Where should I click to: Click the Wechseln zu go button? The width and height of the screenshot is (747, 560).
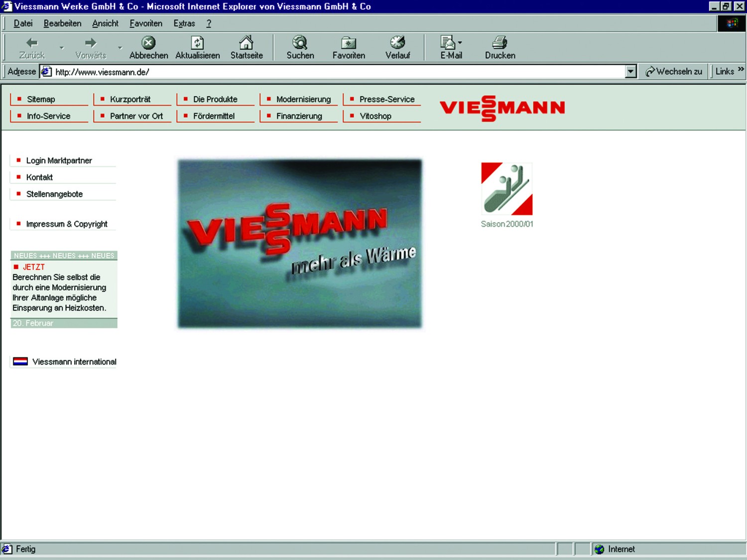coord(674,72)
